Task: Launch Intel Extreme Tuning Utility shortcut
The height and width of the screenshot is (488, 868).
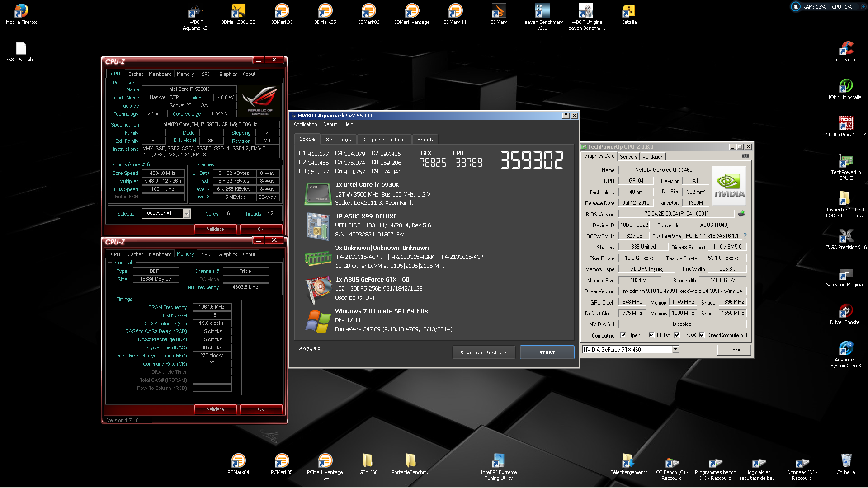Action: click(499, 467)
